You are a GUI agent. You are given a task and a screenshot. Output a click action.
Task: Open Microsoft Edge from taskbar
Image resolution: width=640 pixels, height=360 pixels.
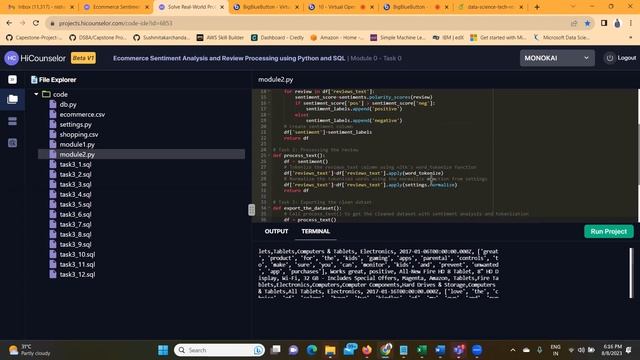coord(312,350)
